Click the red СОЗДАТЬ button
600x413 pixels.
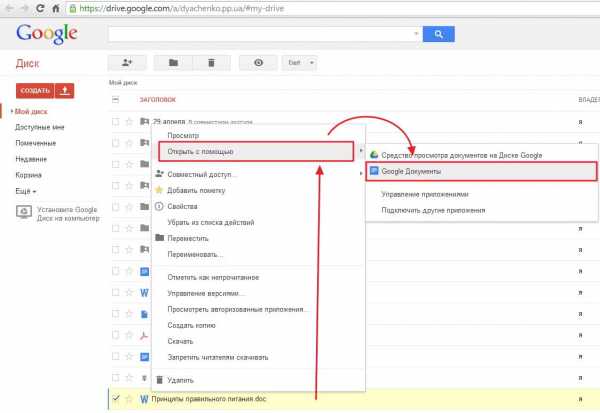pyautogui.click(x=35, y=91)
